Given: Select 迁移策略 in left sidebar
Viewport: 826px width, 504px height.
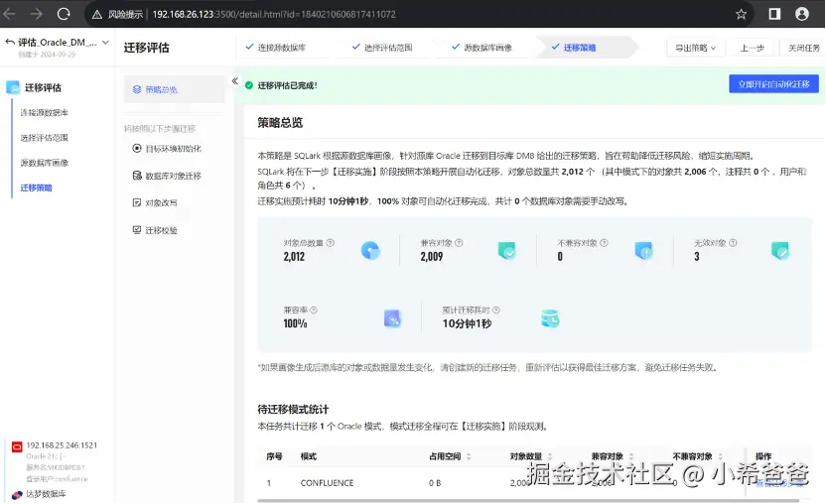Looking at the screenshot, I should (x=37, y=189).
